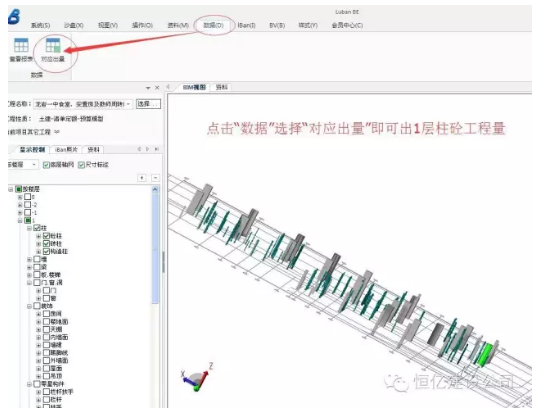Open the 按楼层 display mode dropdown

pyautogui.click(x=34, y=165)
